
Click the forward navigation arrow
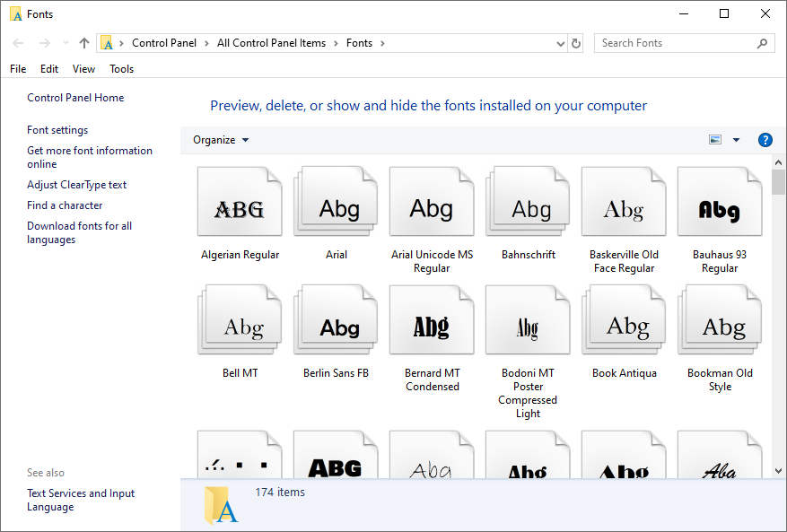coord(45,42)
